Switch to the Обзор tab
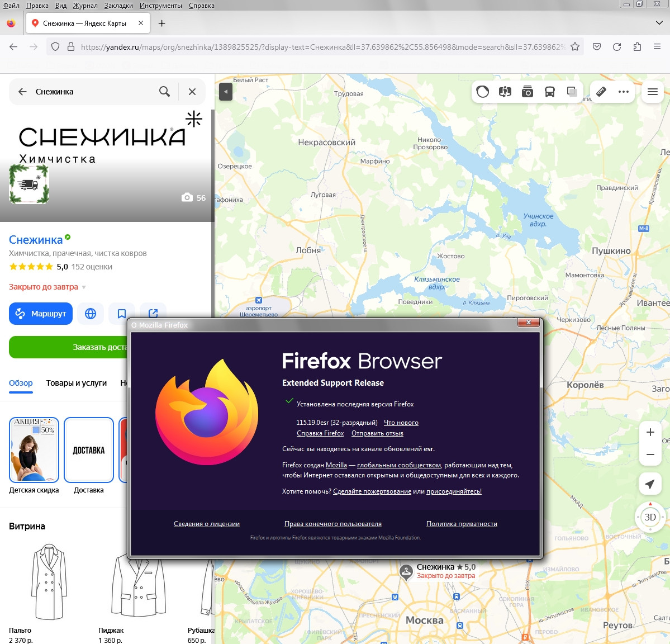This screenshot has width=670, height=644. coord(21,383)
